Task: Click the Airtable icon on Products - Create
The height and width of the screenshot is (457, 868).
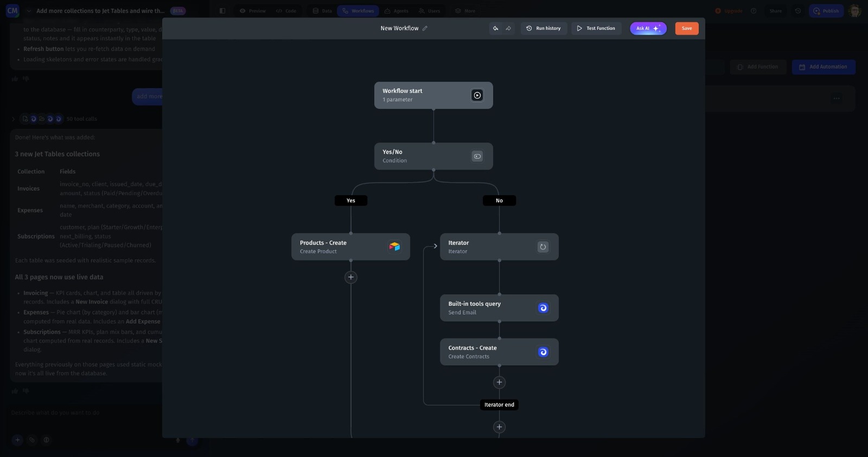Action: [394, 247]
